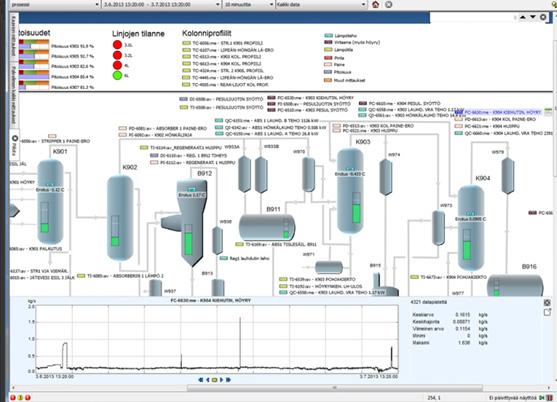Open REAK-LIUOT KOL PROF. profile

pos(226,85)
